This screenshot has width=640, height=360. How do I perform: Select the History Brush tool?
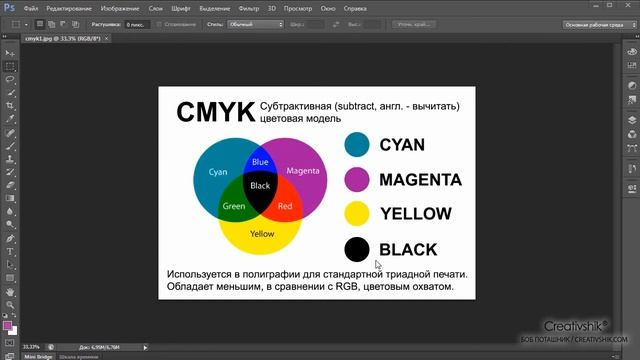tap(10, 172)
